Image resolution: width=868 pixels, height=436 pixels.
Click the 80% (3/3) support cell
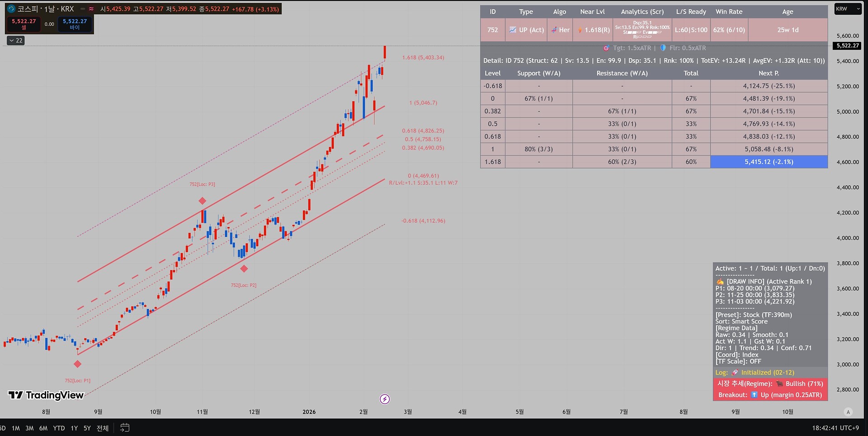[x=539, y=149]
